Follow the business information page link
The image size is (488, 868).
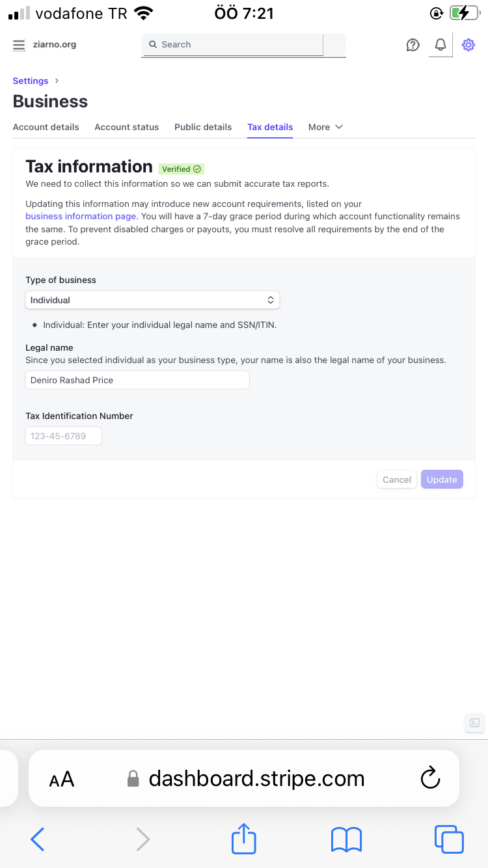point(81,216)
